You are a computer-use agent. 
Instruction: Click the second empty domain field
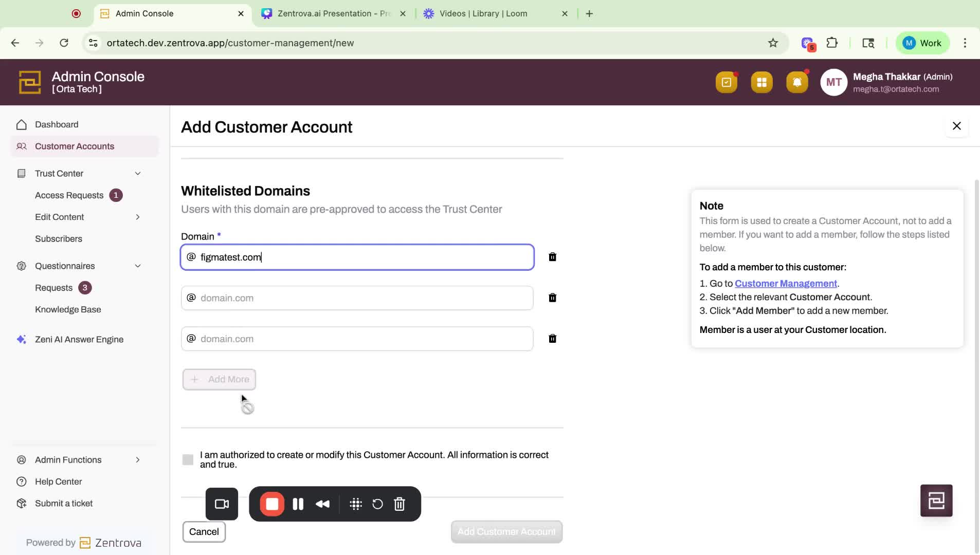point(357,298)
